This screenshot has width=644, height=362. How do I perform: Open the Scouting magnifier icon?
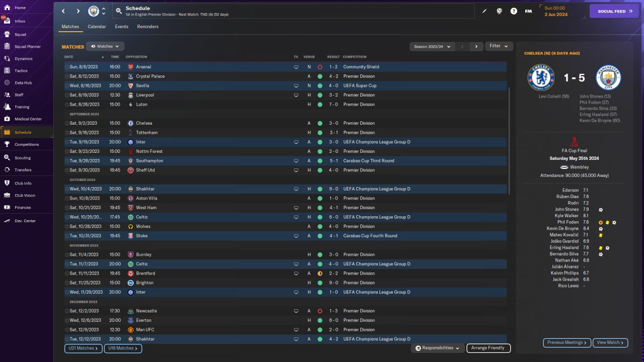(x=8, y=158)
